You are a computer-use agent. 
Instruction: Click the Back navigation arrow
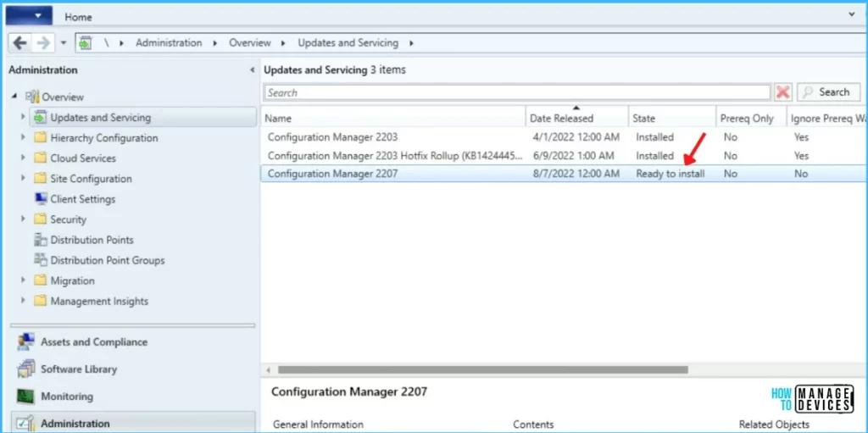click(x=20, y=42)
